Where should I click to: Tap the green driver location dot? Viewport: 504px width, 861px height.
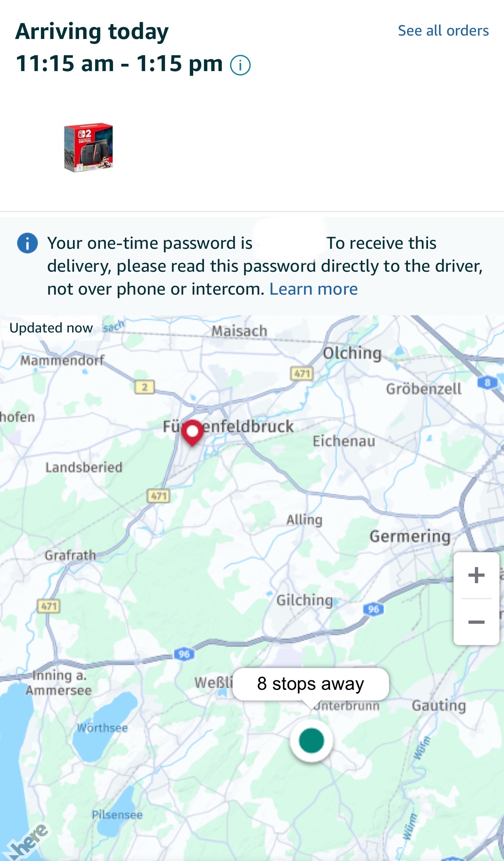pos(311,740)
